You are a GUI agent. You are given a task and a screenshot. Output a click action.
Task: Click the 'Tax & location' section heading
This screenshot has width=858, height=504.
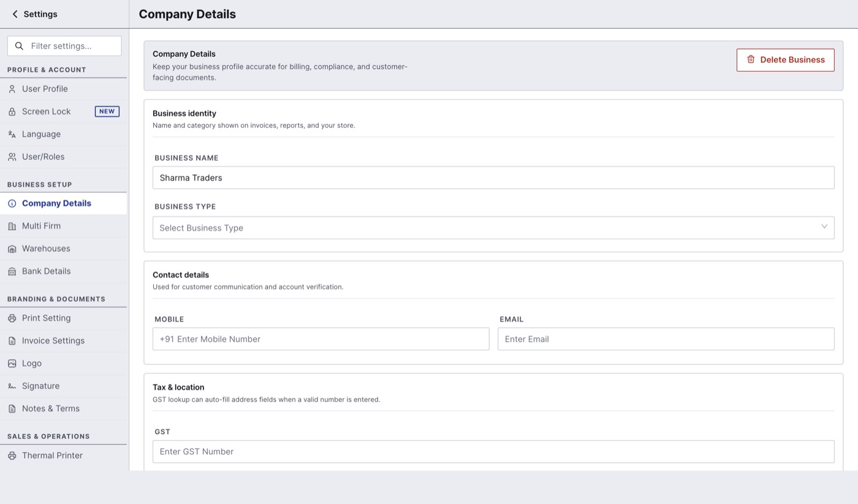coord(178,388)
